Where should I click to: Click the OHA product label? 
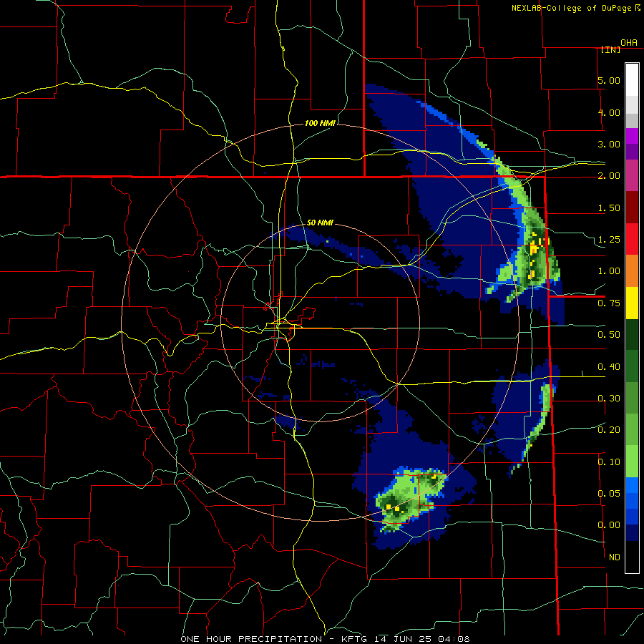(x=629, y=42)
